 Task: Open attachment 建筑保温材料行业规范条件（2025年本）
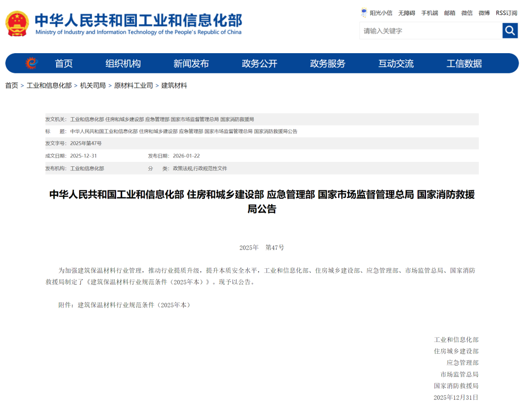point(135,305)
